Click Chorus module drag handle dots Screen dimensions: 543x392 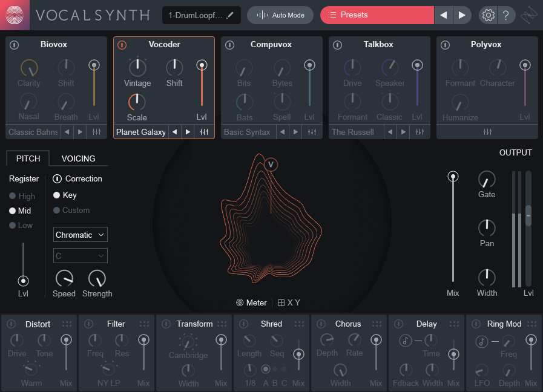377,324
